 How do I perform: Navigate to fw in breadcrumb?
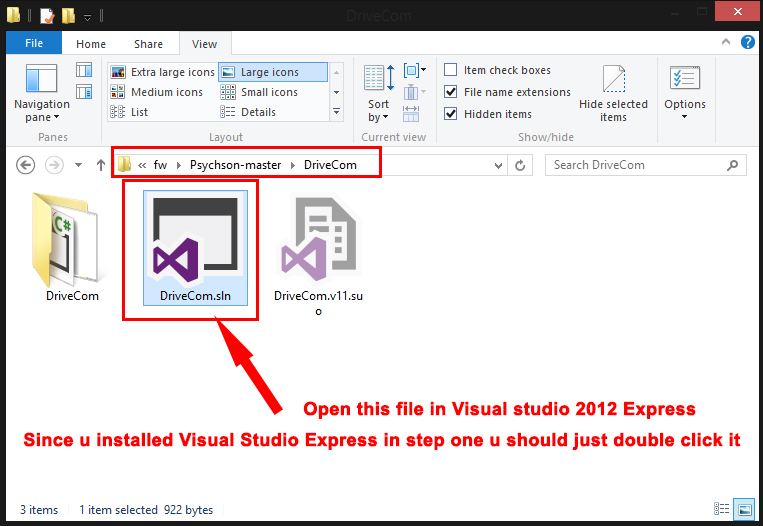(x=160, y=165)
